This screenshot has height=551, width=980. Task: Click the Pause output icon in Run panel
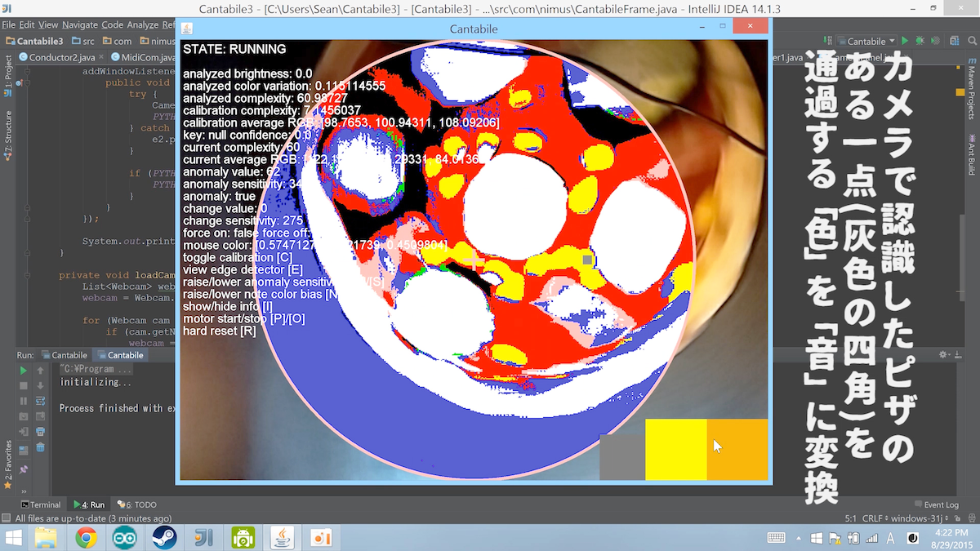pyautogui.click(x=23, y=401)
